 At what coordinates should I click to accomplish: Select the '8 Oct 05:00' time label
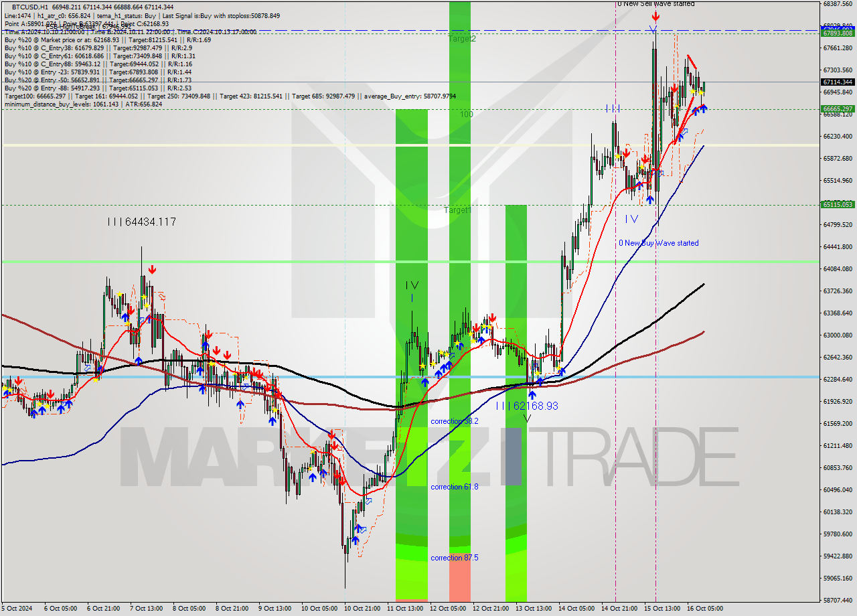[x=189, y=609]
